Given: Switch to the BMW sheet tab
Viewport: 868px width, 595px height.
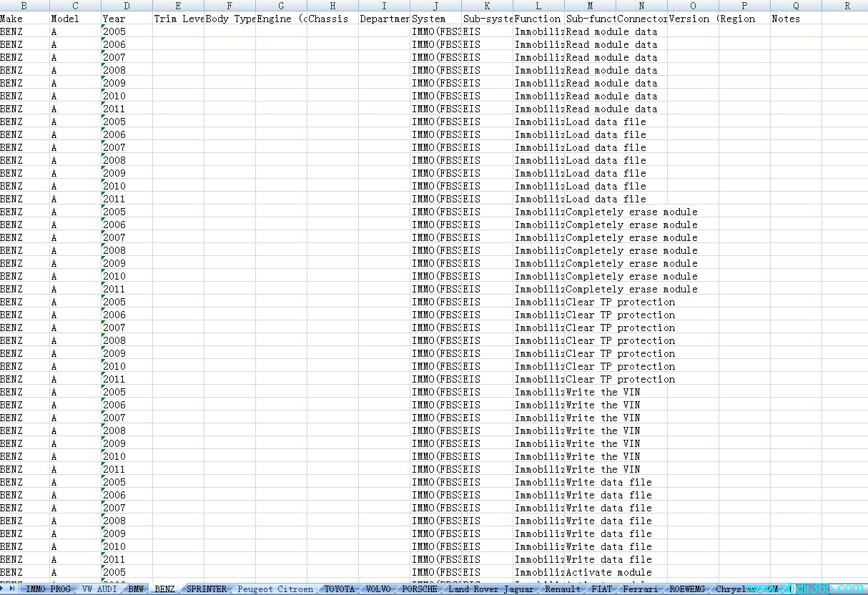Looking at the screenshot, I should 136,589.
